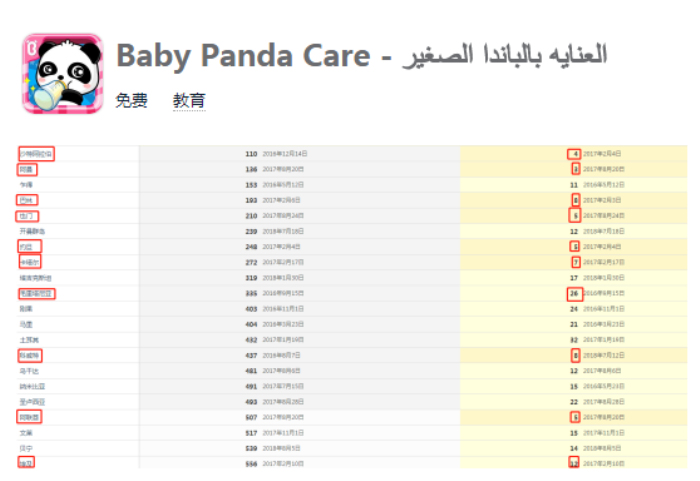Click the 乌干达 country name
This screenshot has height=481, width=700.
(28, 371)
